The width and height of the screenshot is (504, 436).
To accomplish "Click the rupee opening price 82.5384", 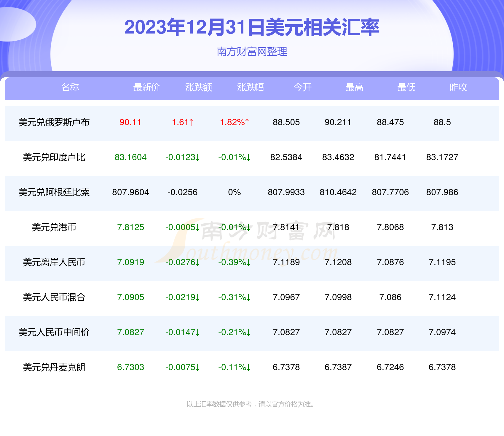I will click(286, 157).
